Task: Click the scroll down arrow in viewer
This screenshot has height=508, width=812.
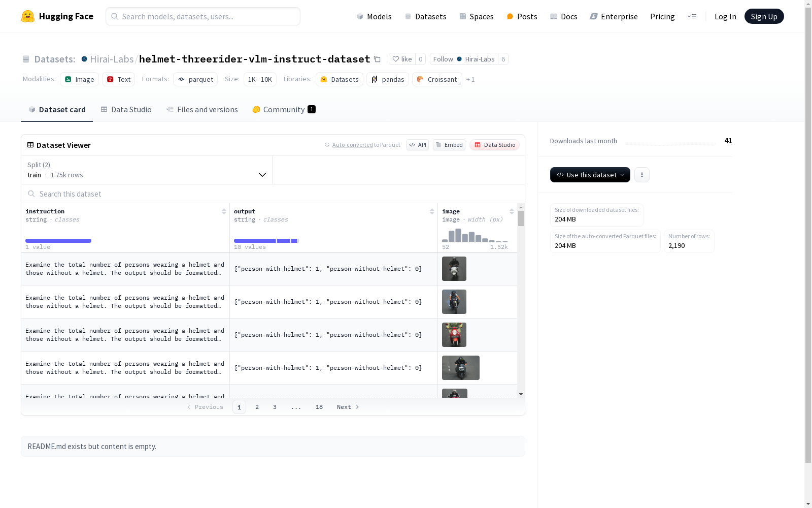Action: click(x=521, y=394)
